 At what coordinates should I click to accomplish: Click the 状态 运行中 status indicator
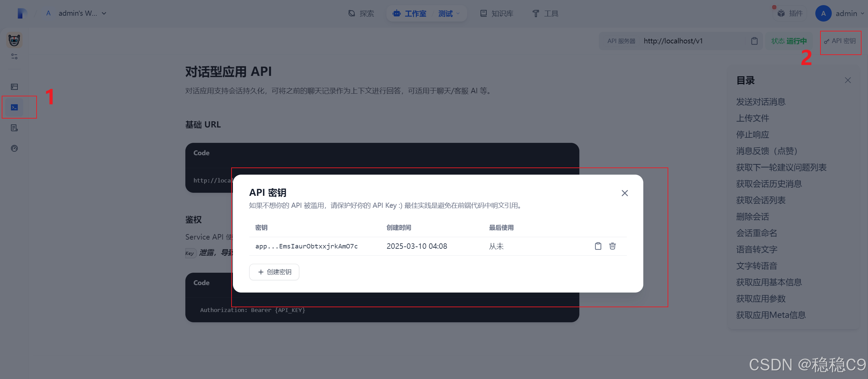coord(789,41)
